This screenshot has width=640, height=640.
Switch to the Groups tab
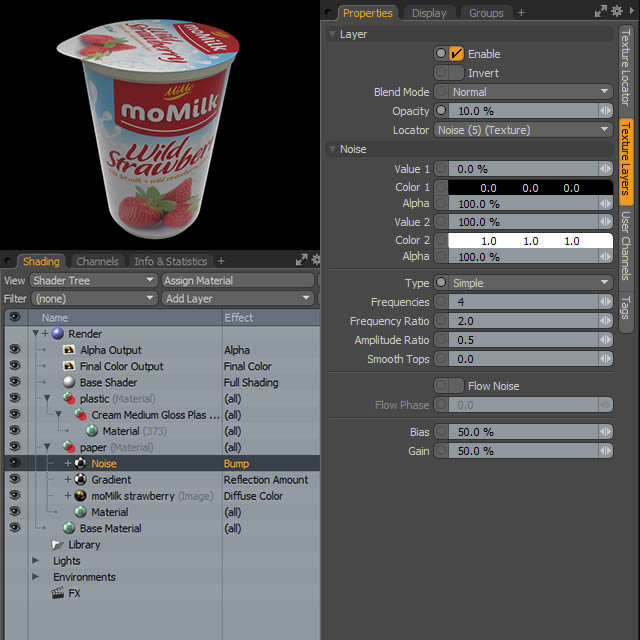click(x=486, y=13)
